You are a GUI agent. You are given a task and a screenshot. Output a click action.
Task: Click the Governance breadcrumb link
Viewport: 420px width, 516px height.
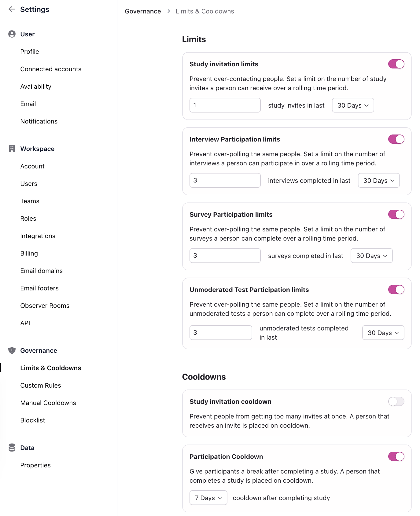tap(143, 11)
